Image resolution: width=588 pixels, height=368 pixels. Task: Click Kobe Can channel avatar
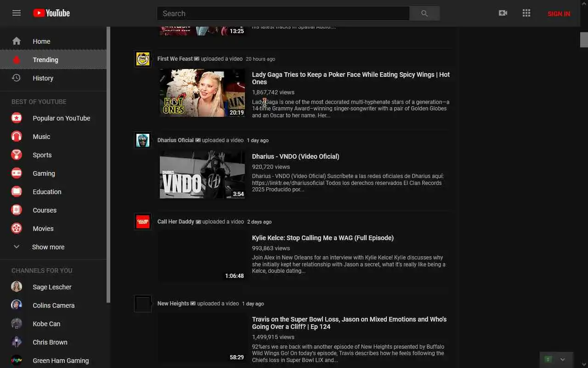[x=17, y=324]
